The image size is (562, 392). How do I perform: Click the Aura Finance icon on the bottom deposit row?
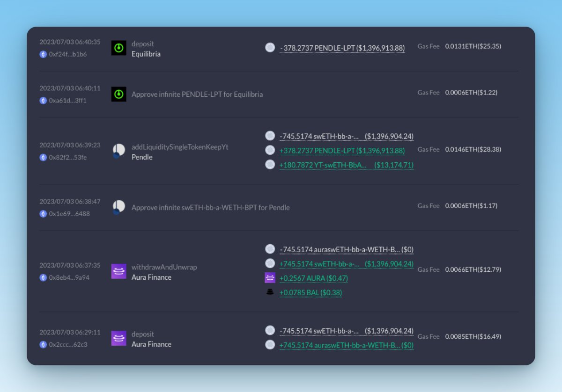[x=118, y=339]
